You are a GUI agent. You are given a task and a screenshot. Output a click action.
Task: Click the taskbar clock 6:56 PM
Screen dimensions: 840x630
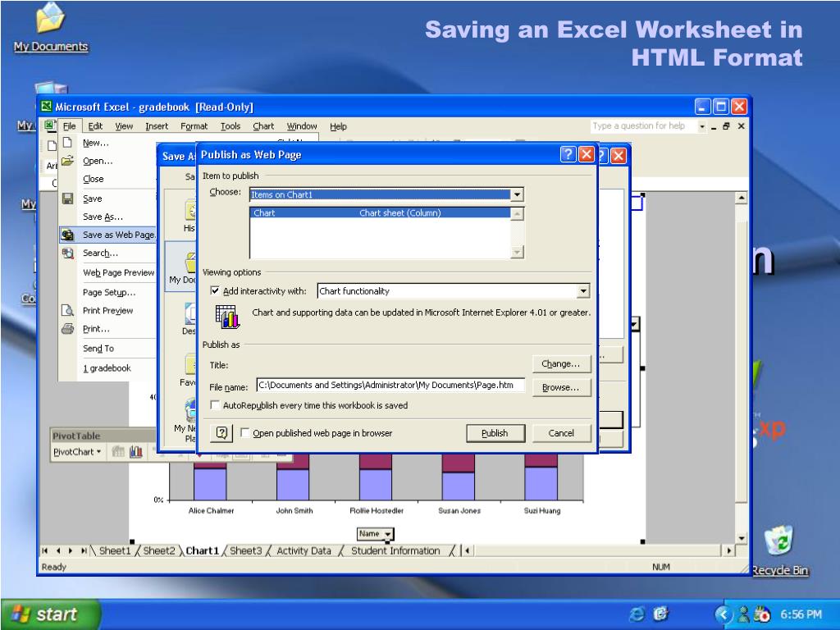click(x=801, y=614)
